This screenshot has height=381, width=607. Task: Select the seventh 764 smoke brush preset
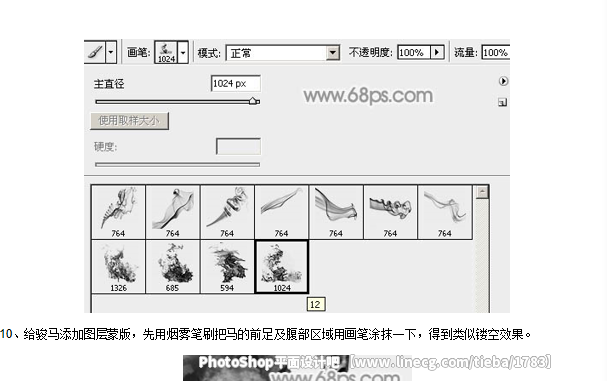(445, 212)
